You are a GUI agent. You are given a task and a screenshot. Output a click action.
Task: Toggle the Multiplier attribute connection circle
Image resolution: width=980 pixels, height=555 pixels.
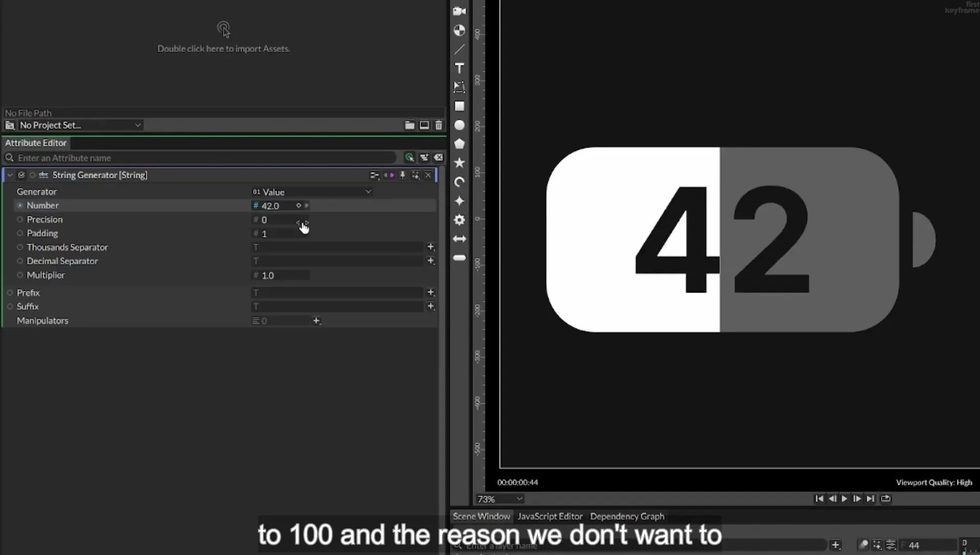click(x=20, y=275)
